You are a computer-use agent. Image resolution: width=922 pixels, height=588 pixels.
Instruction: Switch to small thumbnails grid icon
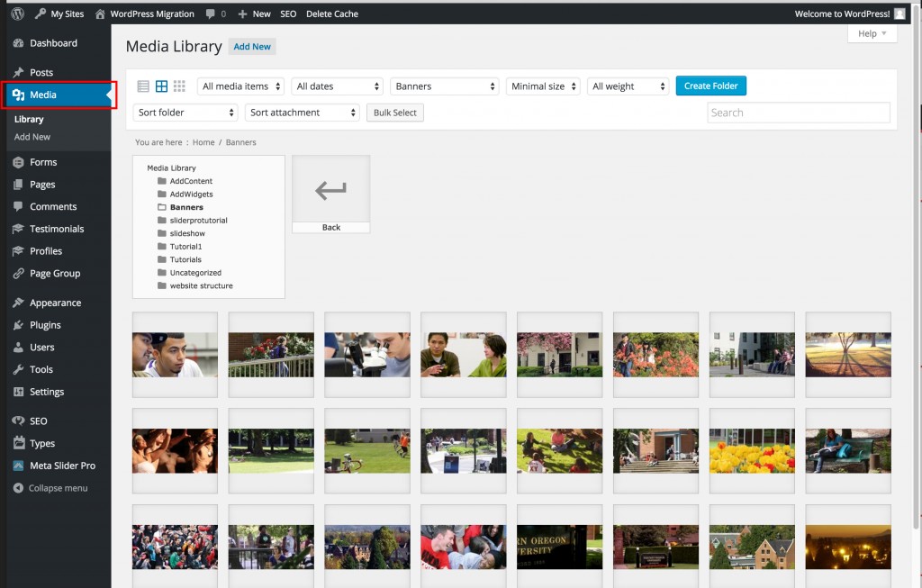[x=179, y=86]
